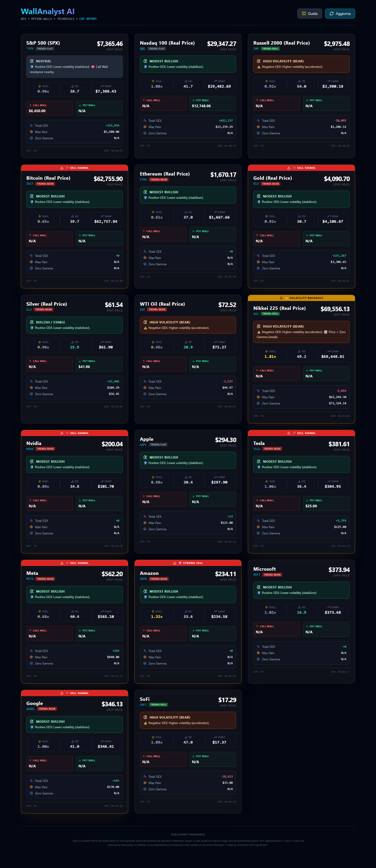Click the S&P 500 Call Wall value $6,450.00
Screen dimensions: 376x868
[x=37, y=111]
